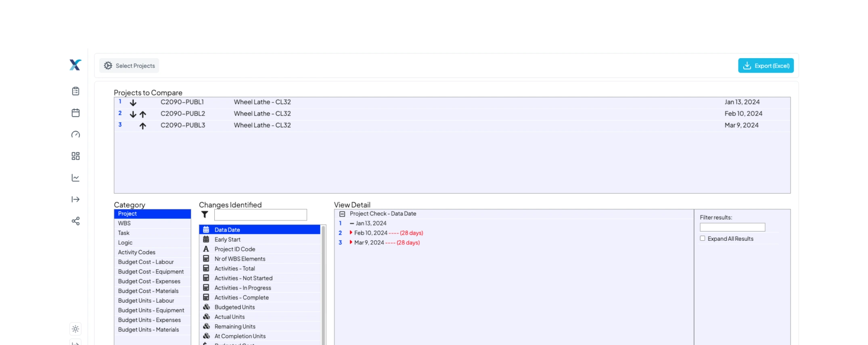Expand the Feb 10, 2024 result row
The image size is (868, 345).
point(351,233)
